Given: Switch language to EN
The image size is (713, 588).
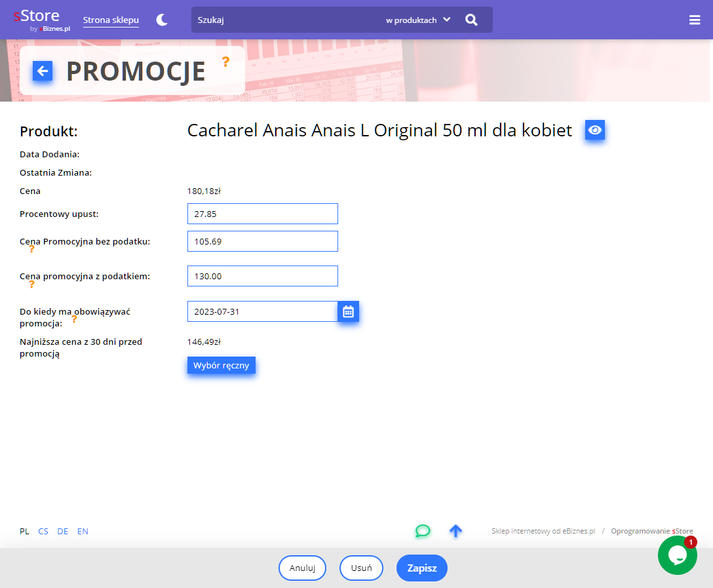Looking at the screenshot, I should (83, 531).
